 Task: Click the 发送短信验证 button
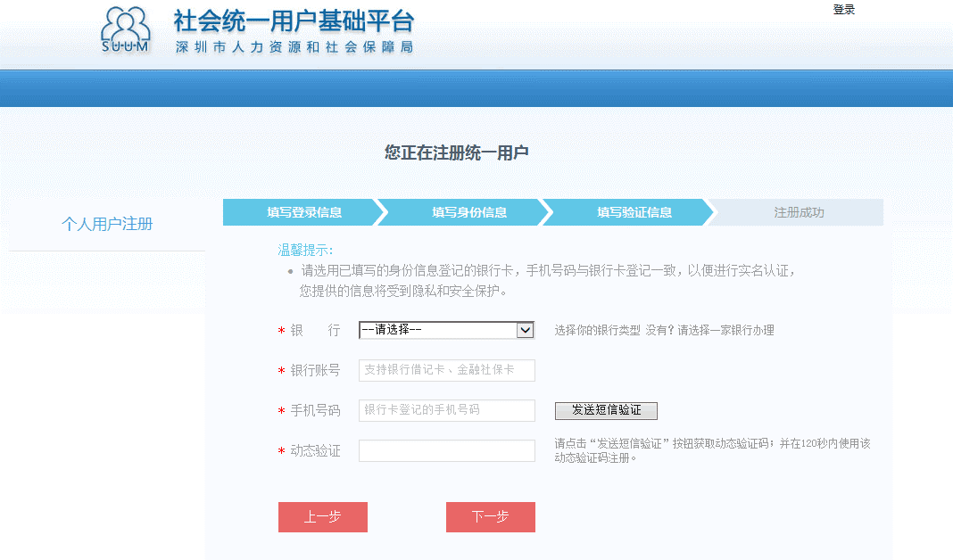pos(604,410)
